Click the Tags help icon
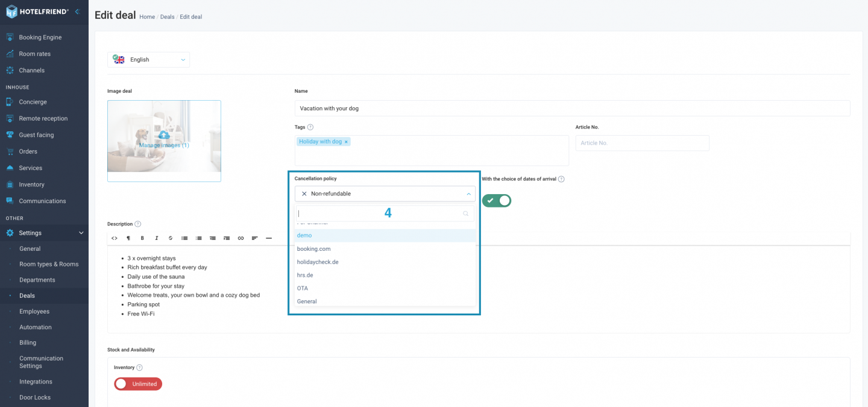This screenshot has height=407, width=868. (310, 127)
